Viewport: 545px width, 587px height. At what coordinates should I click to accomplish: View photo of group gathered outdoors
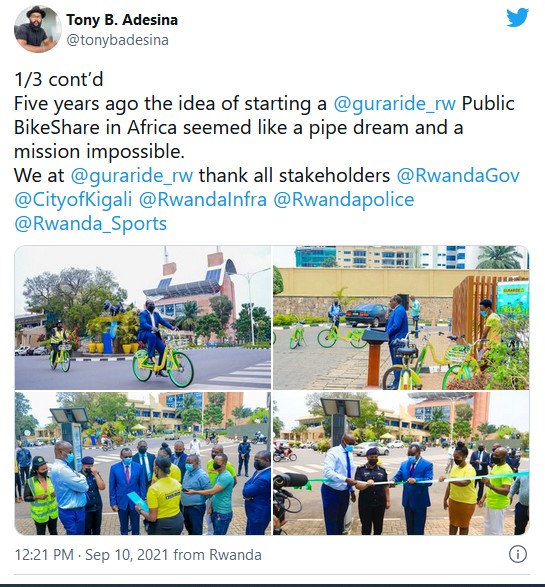pos(143,463)
